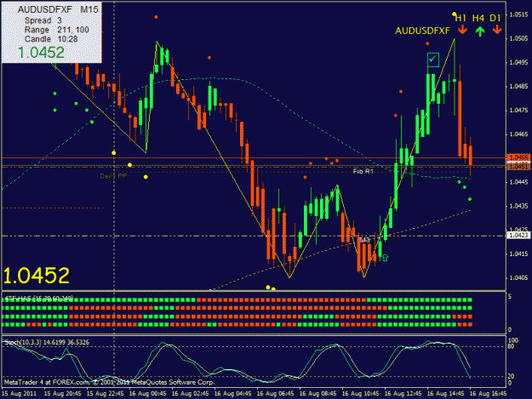Click the 1.0495 price axis label
The image size is (532, 399).
[519, 62]
